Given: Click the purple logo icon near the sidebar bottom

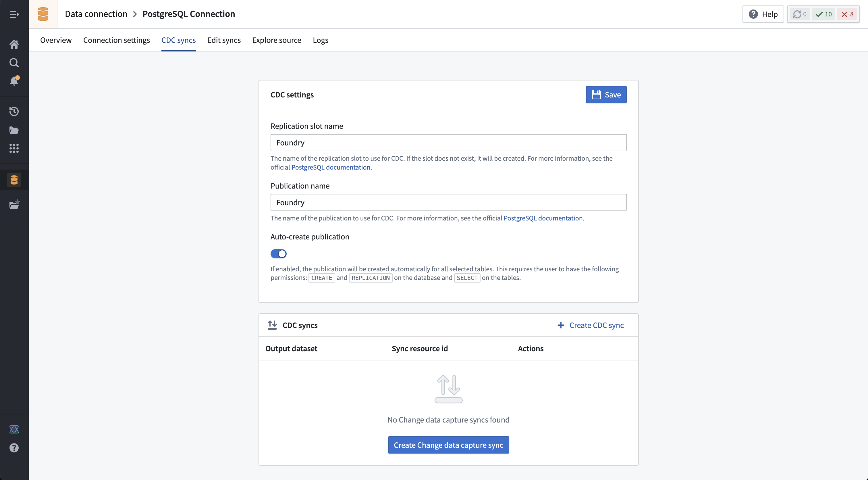Looking at the screenshot, I should tap(14, 429).
